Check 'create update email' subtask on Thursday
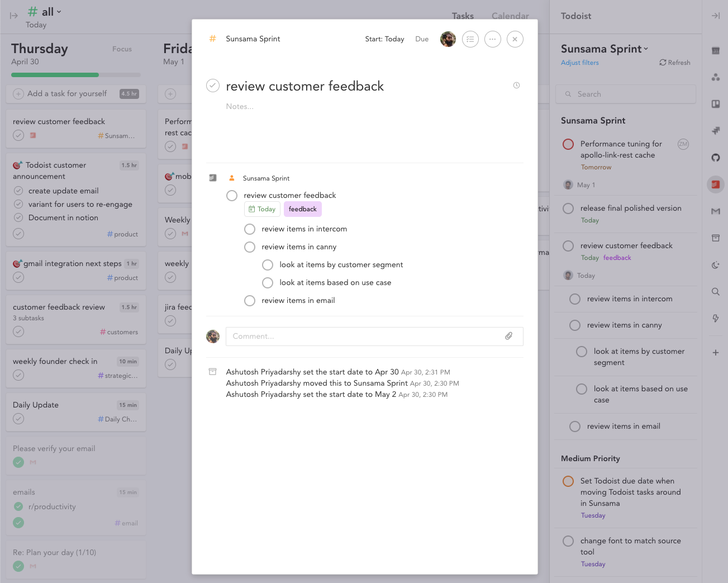 (18, 191)
